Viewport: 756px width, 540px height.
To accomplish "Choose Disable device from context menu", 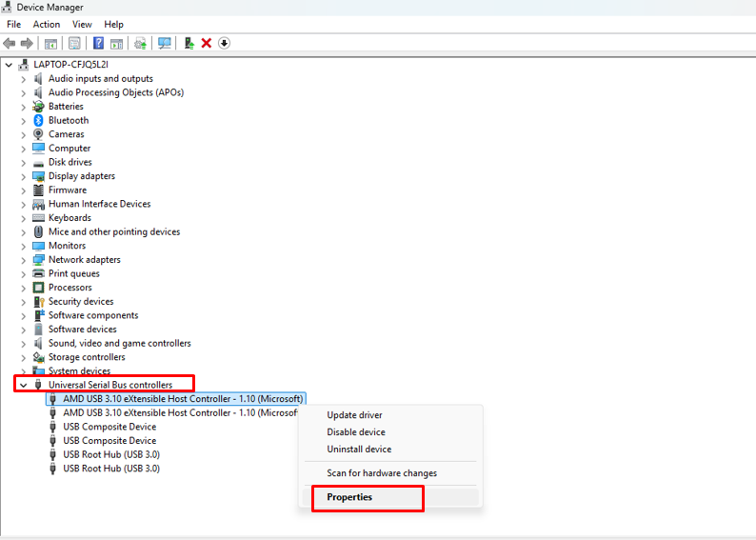I will [x=356, y=432].
